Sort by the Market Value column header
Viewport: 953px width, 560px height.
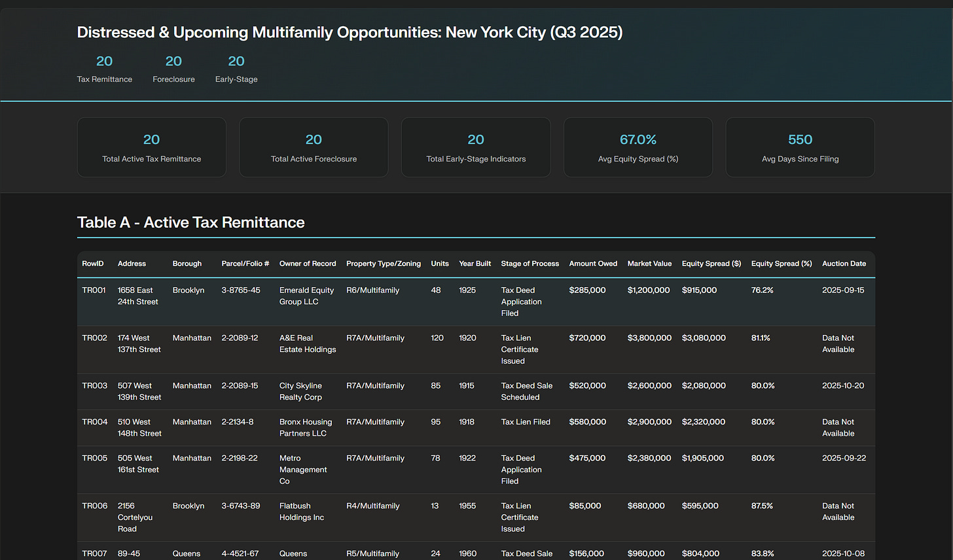pos(649,264)
